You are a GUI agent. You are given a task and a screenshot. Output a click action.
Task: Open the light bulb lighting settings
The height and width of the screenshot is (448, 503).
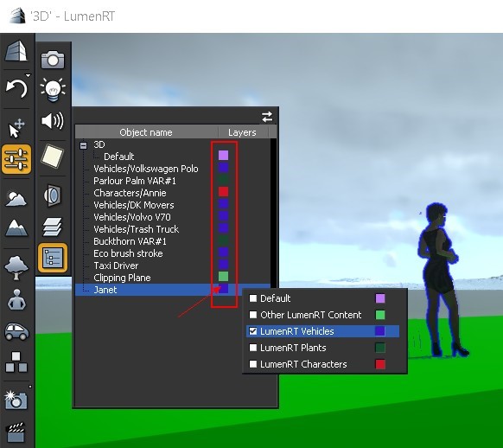[x=53, y=90]
